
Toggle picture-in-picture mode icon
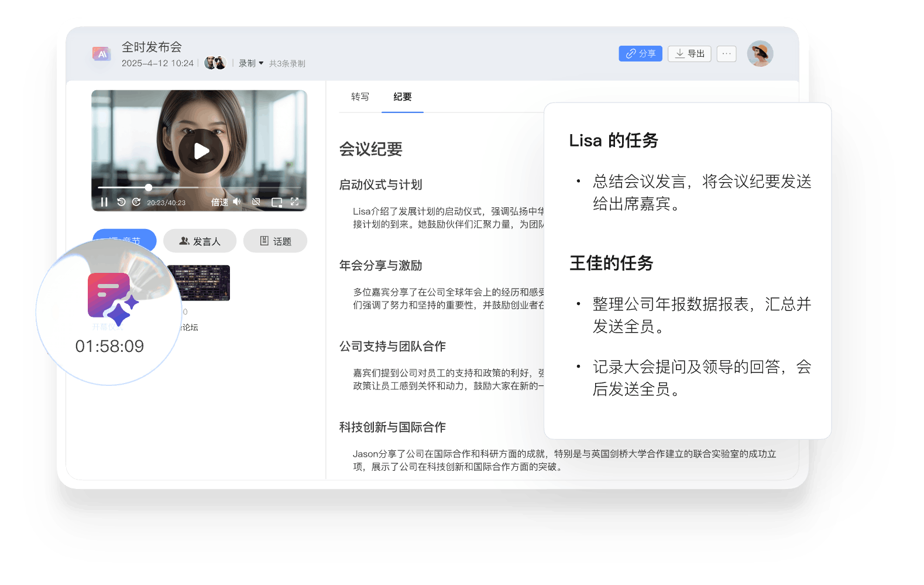[277, 202]
